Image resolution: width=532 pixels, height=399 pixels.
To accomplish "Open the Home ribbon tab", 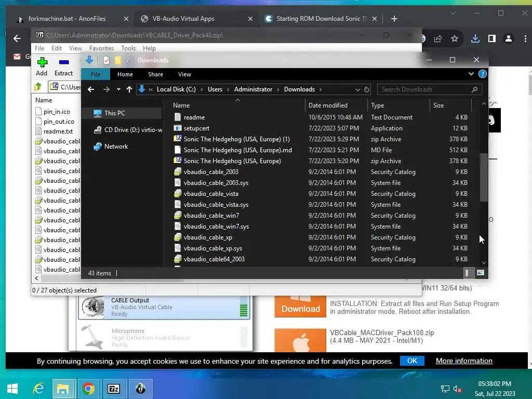I will click(x=125, y=74).
